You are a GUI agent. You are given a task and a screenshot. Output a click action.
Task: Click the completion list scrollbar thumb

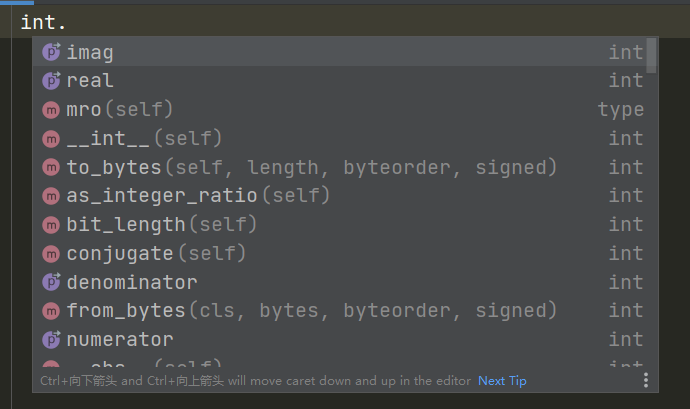(x=652, y=55)
